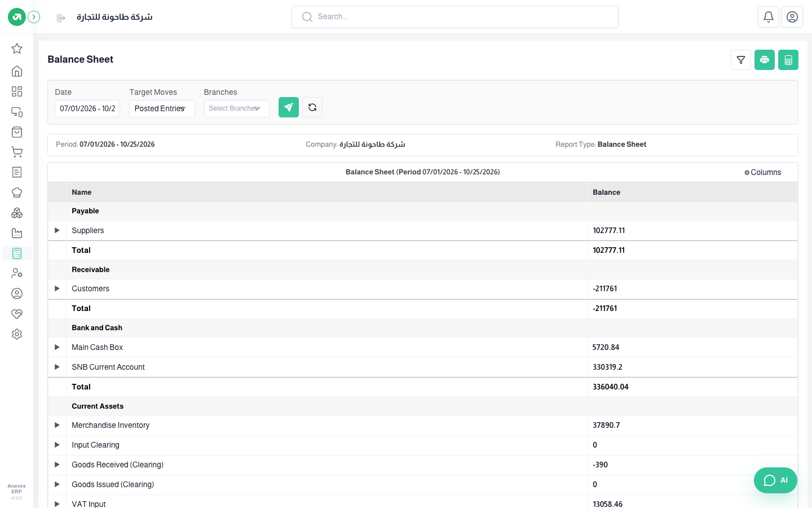The height and width of the screenshot is (508, 812).
Task: Expand the Merchandise Inventory row
Action: pos(57,425)
